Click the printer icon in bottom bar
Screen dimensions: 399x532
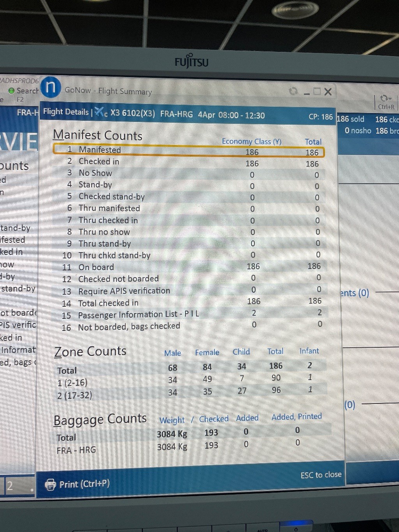[50, 484]
